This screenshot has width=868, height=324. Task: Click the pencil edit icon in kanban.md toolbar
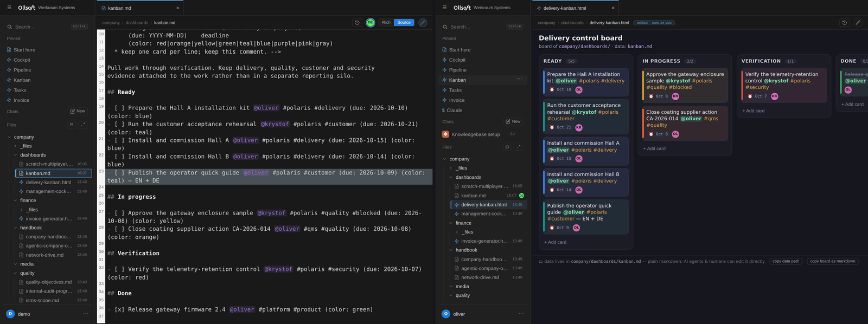[x=423, y=23]
